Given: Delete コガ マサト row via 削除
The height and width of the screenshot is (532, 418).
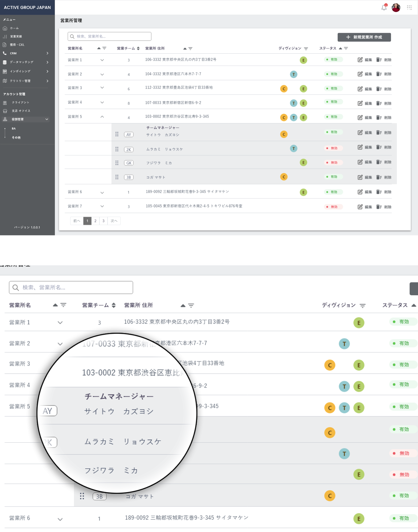Looking at the screenshot, I should coord(384,177).
